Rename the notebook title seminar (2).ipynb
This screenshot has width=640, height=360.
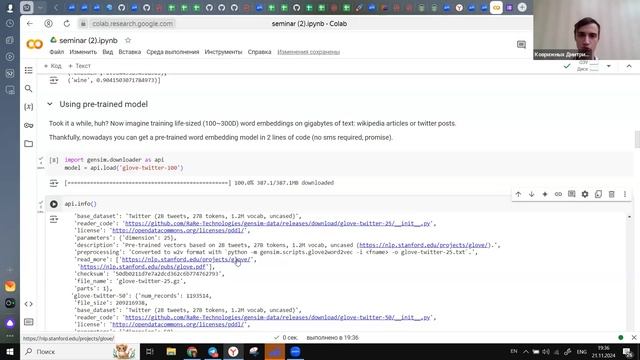88,40
